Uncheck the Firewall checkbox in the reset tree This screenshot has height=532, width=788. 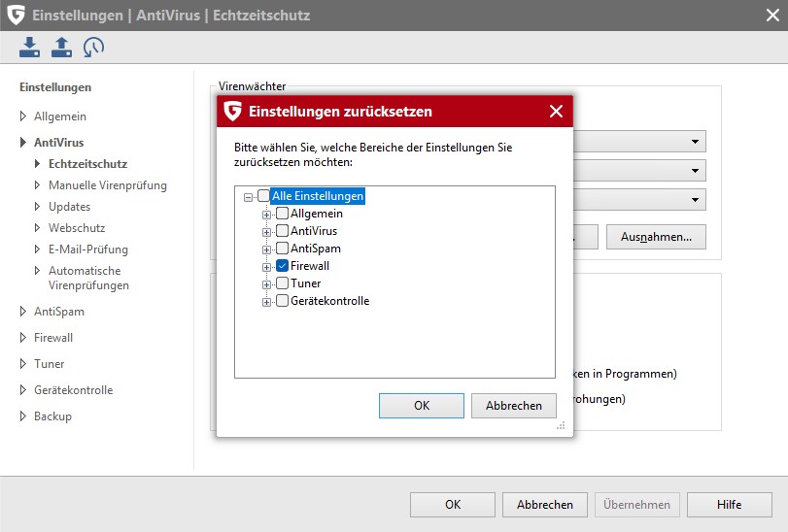coord(283,266)
